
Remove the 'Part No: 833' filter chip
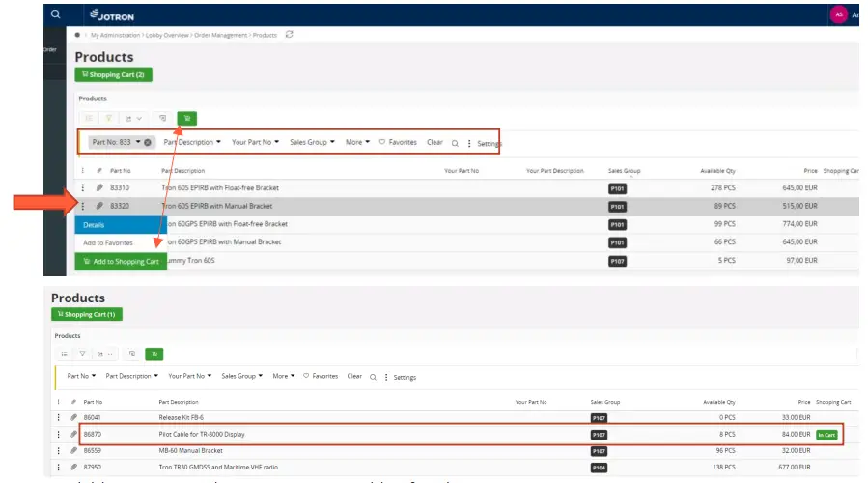click(148, 142)
